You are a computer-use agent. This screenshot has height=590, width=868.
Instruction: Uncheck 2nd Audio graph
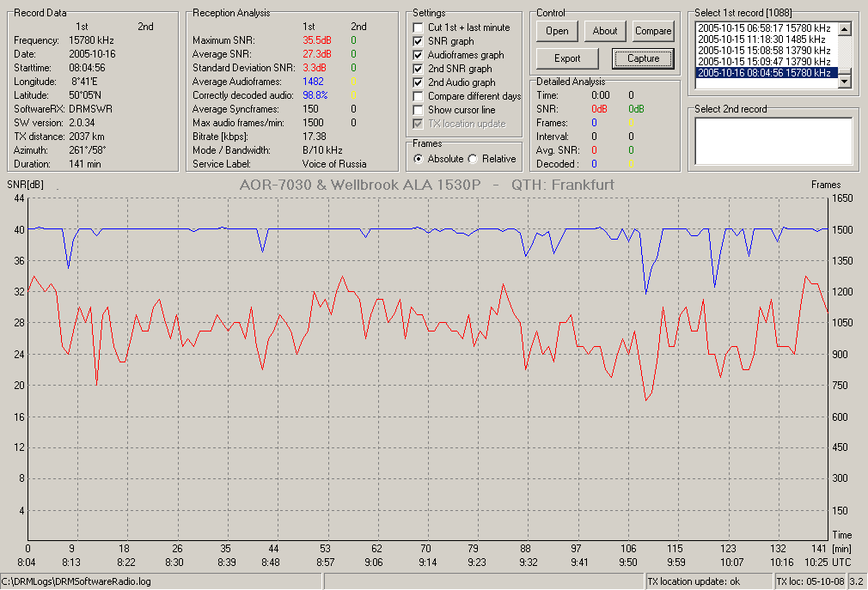(x=418, y=82)
